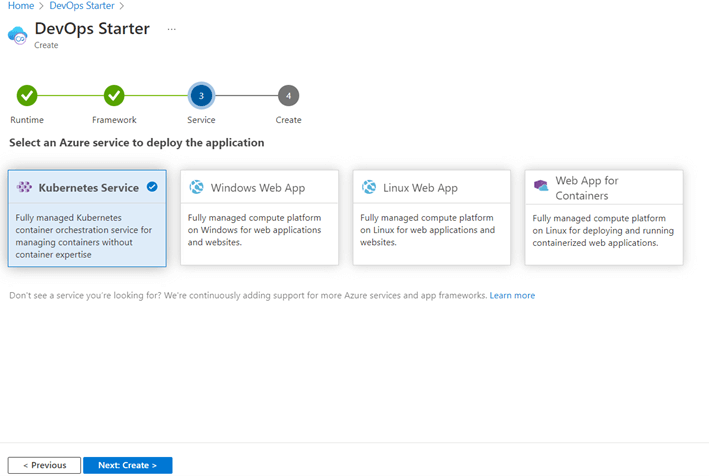Click the Runtime step label
Screen dimensions: 709x476
(27, 120)
